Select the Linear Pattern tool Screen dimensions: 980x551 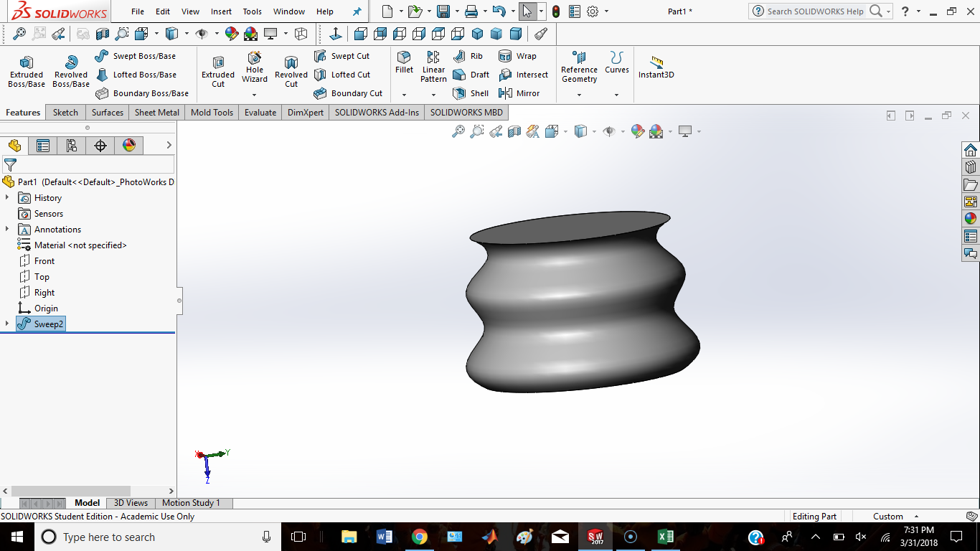pos(433,67)
